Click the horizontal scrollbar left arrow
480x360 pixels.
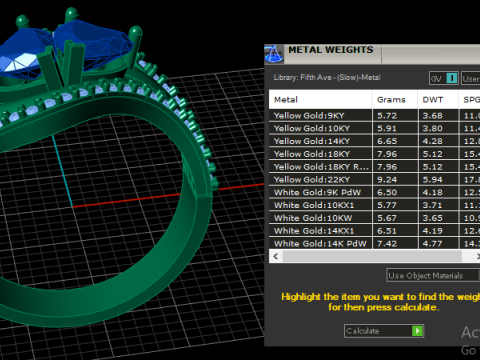point(276,256)
